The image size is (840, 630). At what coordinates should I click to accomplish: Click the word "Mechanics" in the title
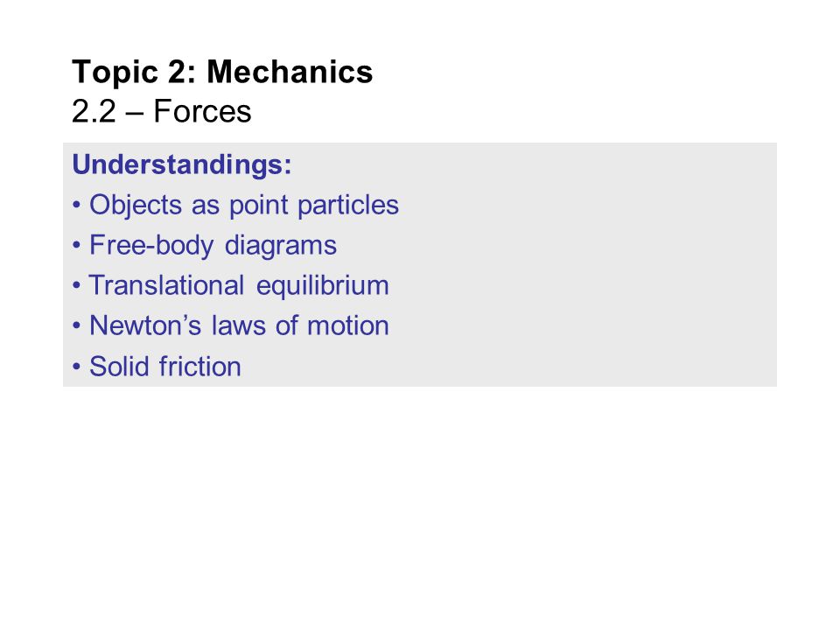pos(290,72)
